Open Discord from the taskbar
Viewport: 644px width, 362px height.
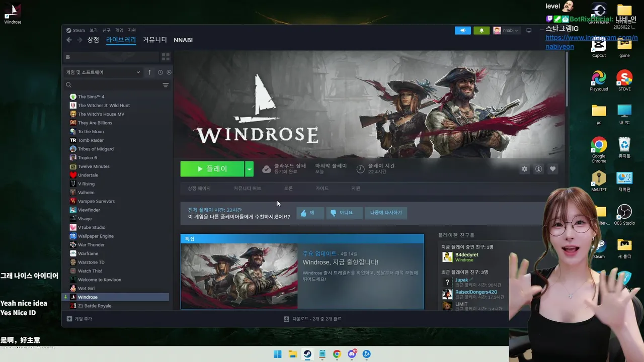[x=352, y=354]
